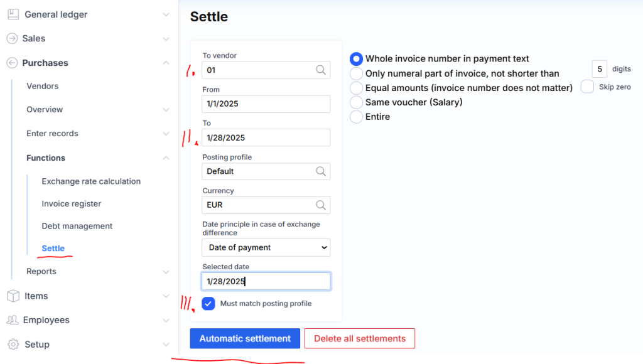Click the Currency search magnifier icon

(321, 205)
